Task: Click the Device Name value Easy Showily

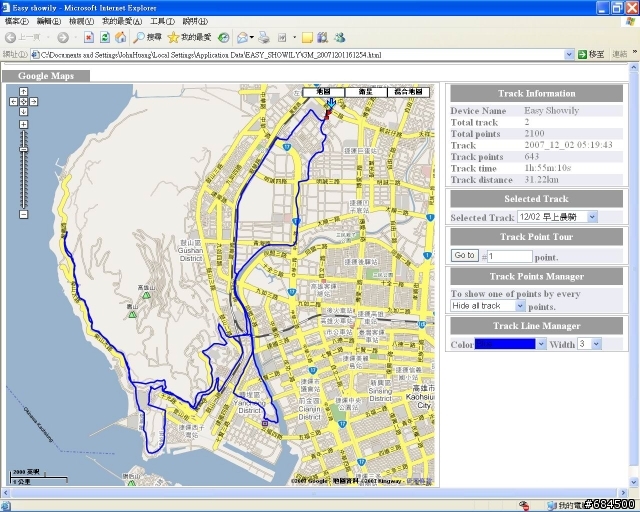Action: pyautogui.click(x=551, y=111)
